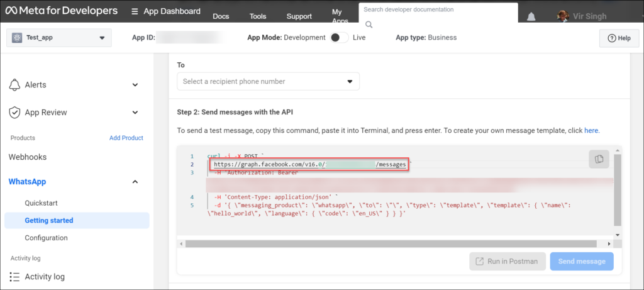Open Docs in top navigation
This screenshot has height=290, width=644.
pyautogui.click(x=221, y=16)
